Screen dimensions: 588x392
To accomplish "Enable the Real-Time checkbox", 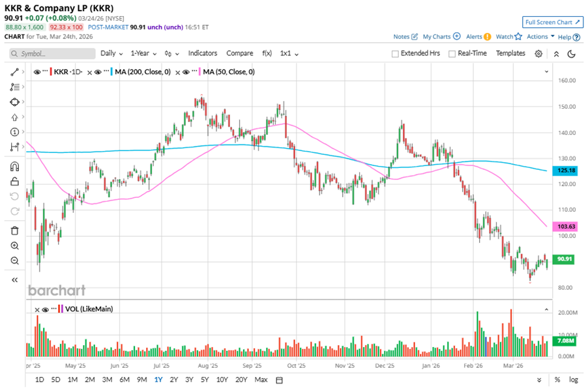I will 452,54.
